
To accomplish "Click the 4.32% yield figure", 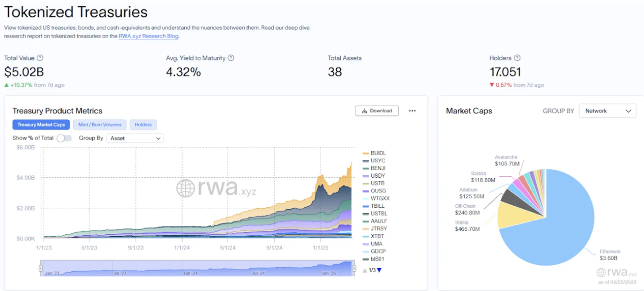I will click(183, 72).
